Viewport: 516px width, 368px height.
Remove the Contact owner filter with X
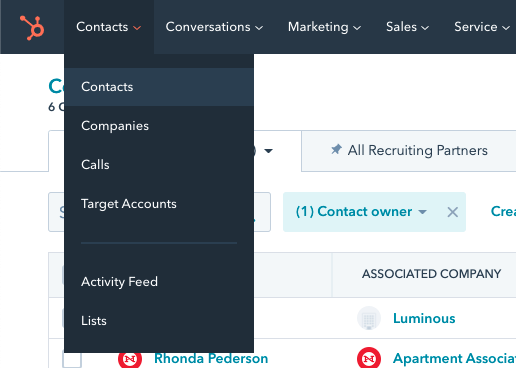452,212
